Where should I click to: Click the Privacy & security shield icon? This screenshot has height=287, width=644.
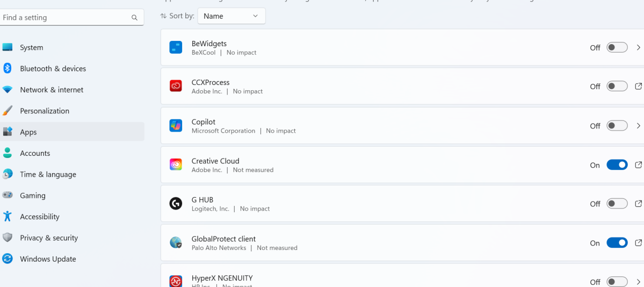pyautogui.click(x=8, y=237)
